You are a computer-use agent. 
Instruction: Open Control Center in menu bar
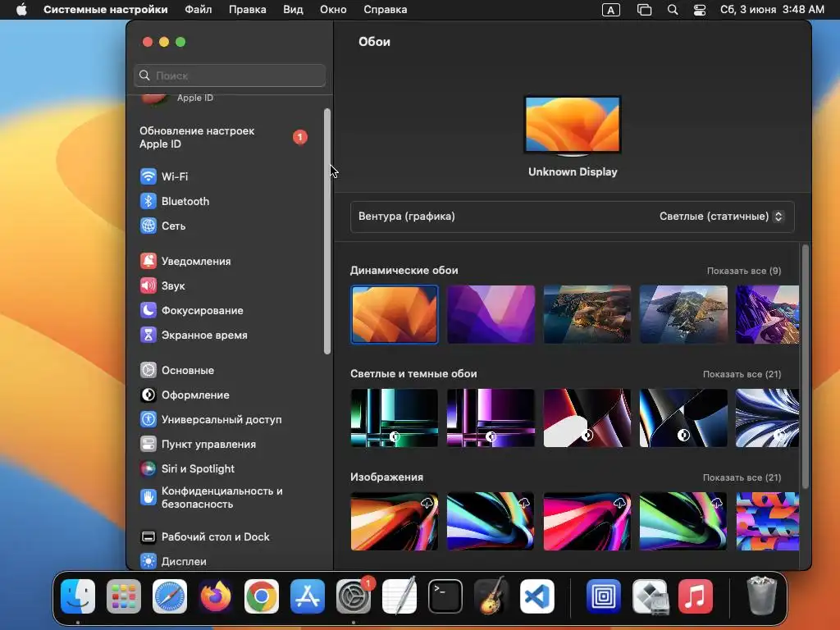coord(700,10)
